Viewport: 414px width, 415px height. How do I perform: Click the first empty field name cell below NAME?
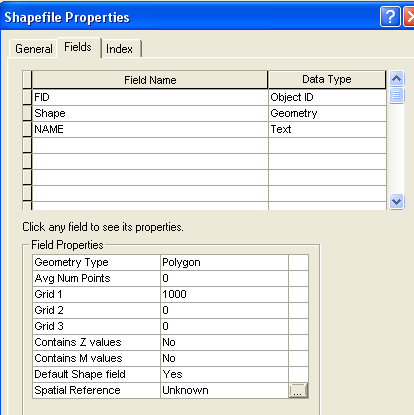pyautogui.click(x=150, y=145)
